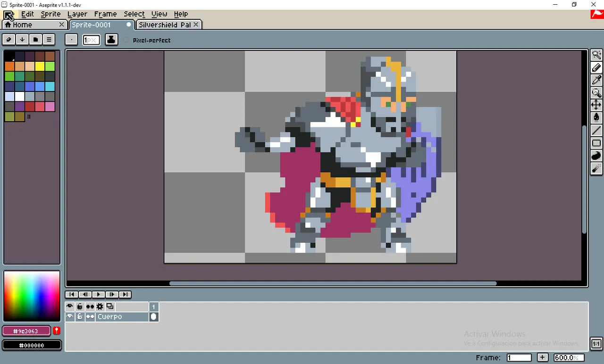The height and width of the screenshot is (364, 604).
Task: Open the Select menu
Action: click(134, 14)
